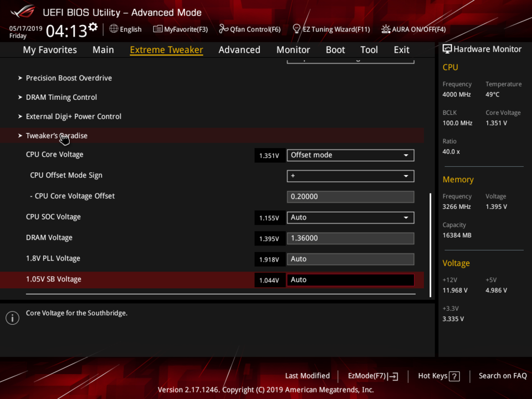Select the CPU Core Voltage label
This screenshot has width=532, height=399.
point(55,155)
